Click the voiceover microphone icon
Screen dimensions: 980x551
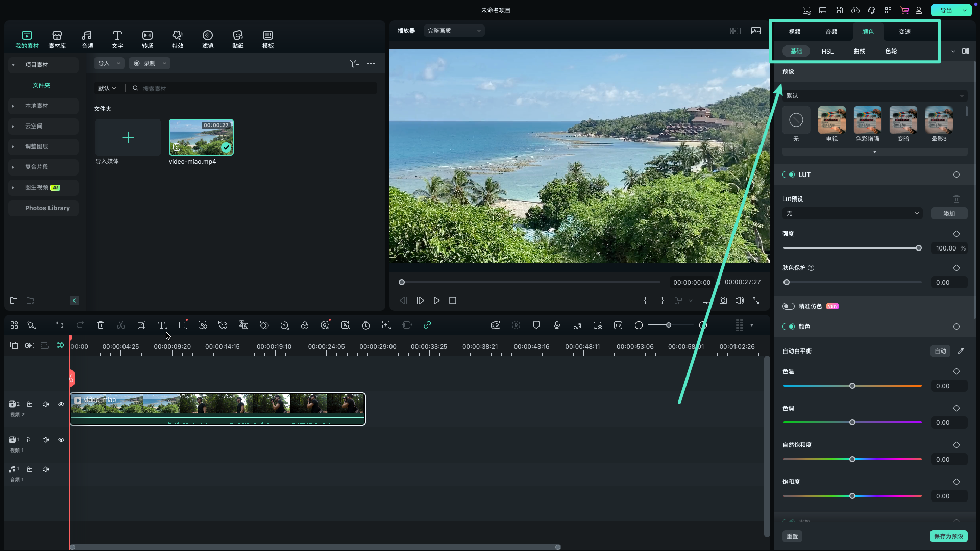pos(557,325)
